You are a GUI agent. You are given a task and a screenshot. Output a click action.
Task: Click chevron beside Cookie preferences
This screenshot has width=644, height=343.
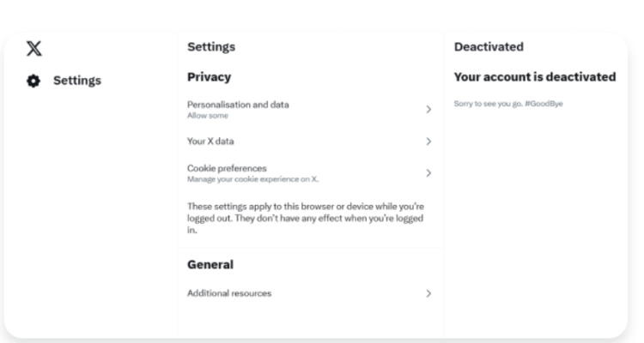pos(428,173)
